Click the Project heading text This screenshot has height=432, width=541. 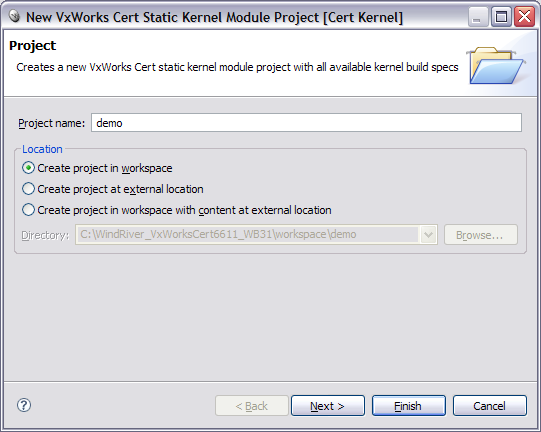point(32,46)
